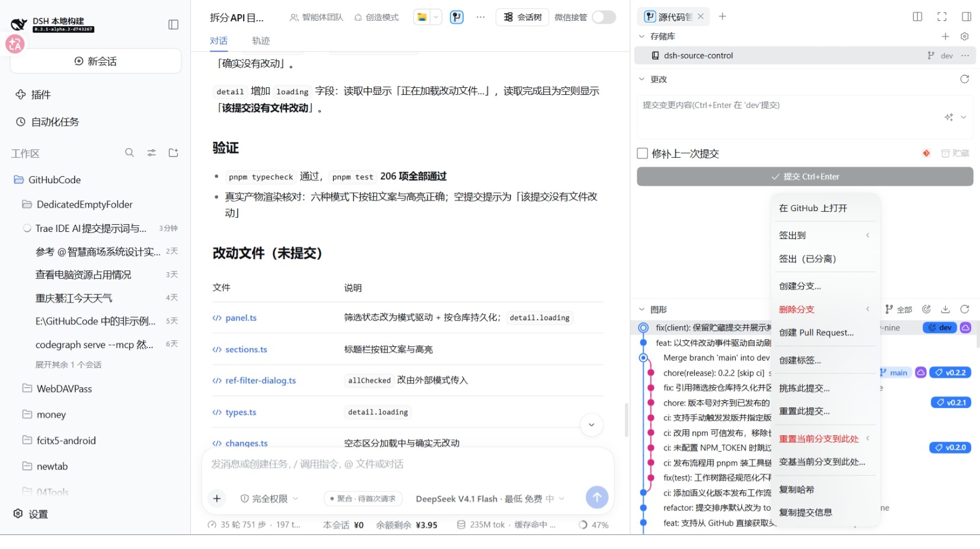Refresh the 更改 changes list
This screenshot has width=980, height=549.
965,79
